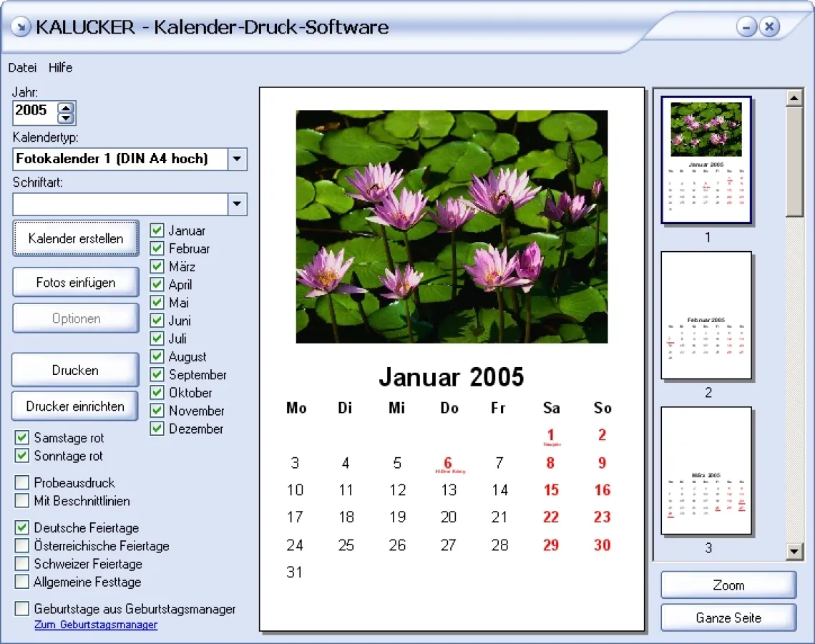Uncheck the Samstage rot checkbox
This screenshot has width=815, height=644.
tap(22, 438)
